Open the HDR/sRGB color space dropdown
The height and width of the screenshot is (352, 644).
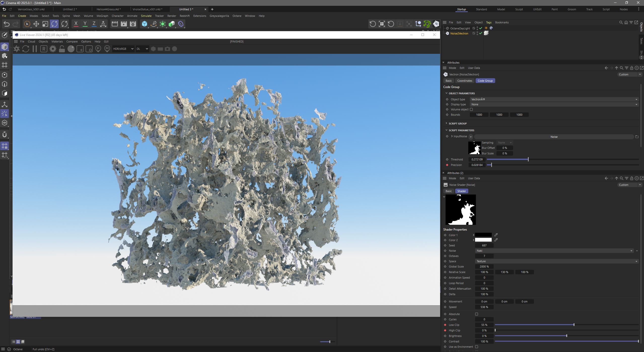click(x=123, y=49)
